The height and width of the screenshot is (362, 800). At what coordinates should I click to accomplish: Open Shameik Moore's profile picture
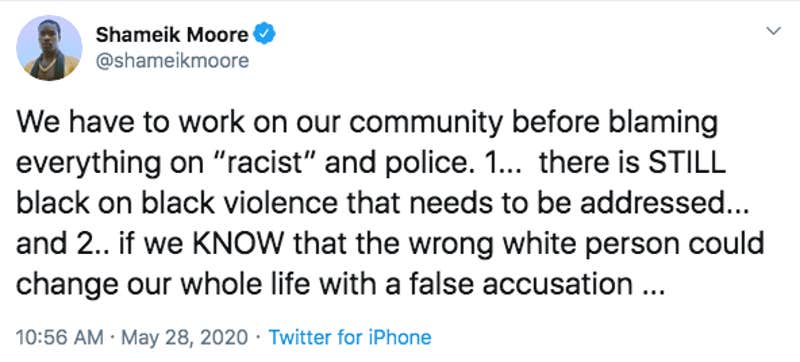(x=49, y=48)
